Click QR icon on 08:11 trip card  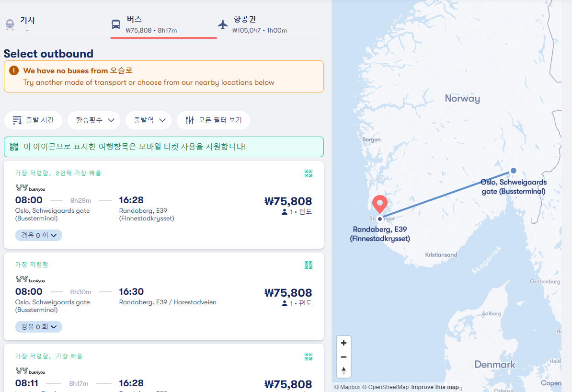[309, 357]
